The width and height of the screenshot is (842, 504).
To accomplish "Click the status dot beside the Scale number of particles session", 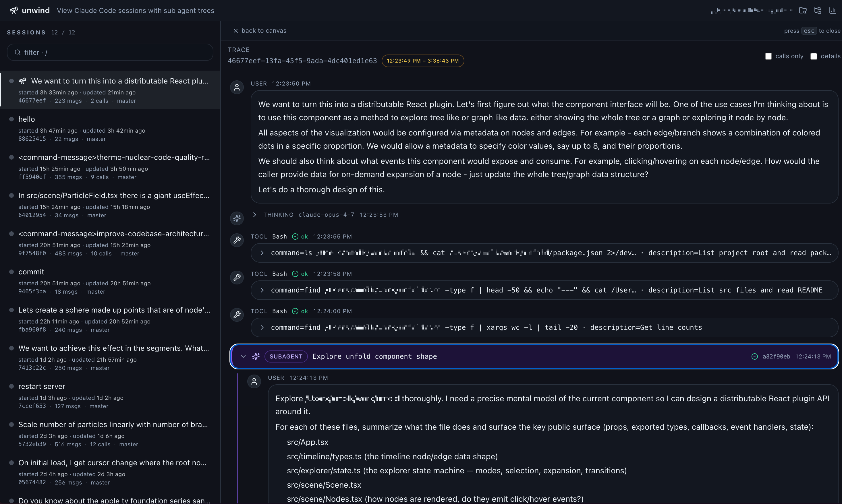I will 11,424.
